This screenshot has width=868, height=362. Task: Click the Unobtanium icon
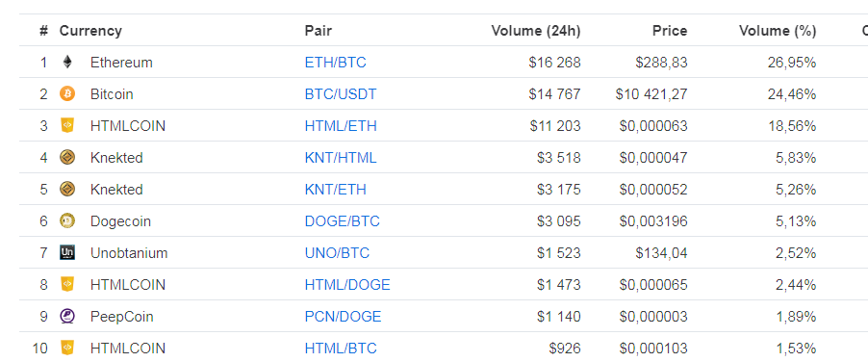click(67, 253)
